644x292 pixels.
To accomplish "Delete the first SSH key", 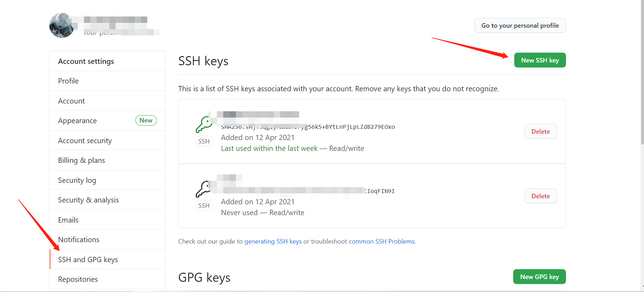I will [540, 131].
